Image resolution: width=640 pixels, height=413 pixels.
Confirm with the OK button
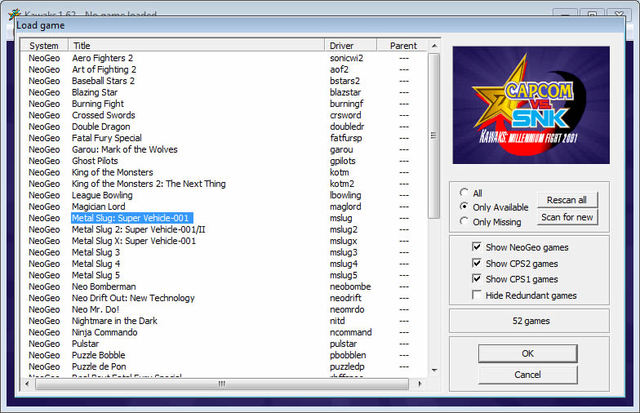pyautogui.click(x=527, y=353)
